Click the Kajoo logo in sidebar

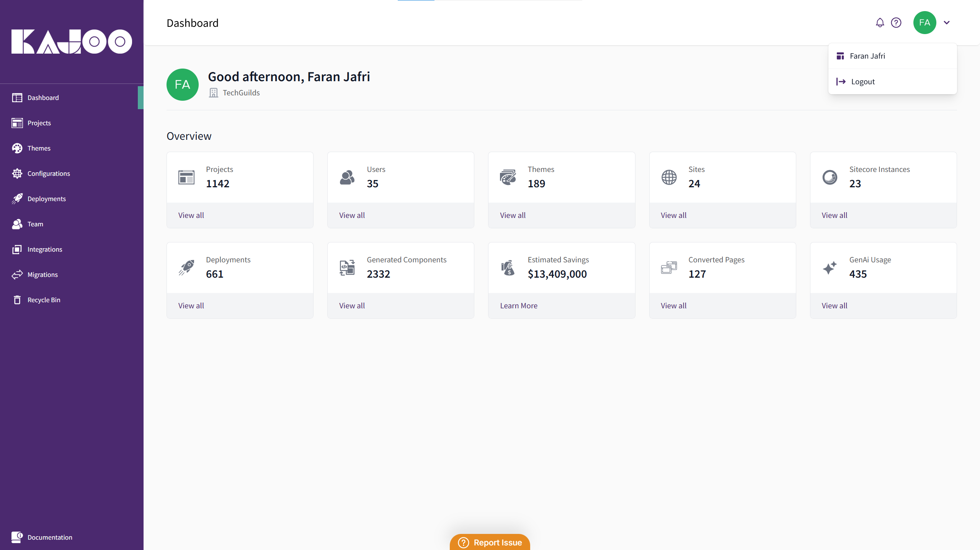[72, 41]
